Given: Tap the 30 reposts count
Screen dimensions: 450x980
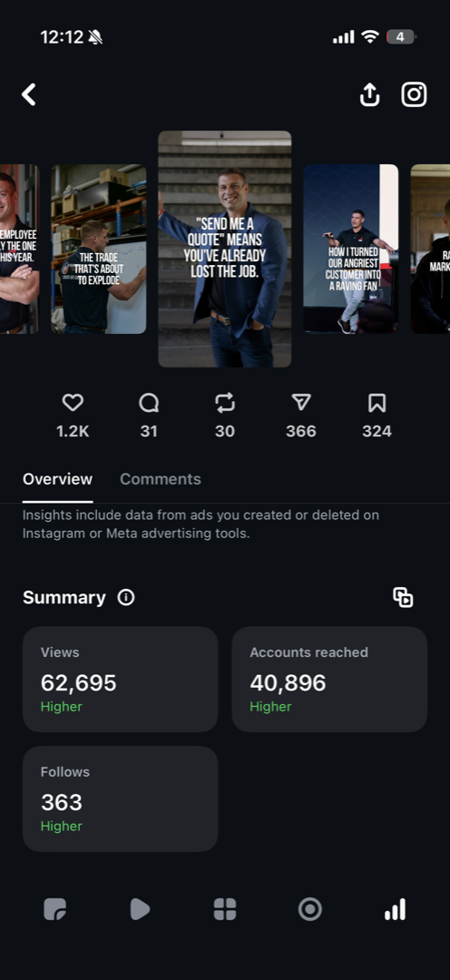Looking at the screenshot, I should pyautogui.click(x=225, y=431).
